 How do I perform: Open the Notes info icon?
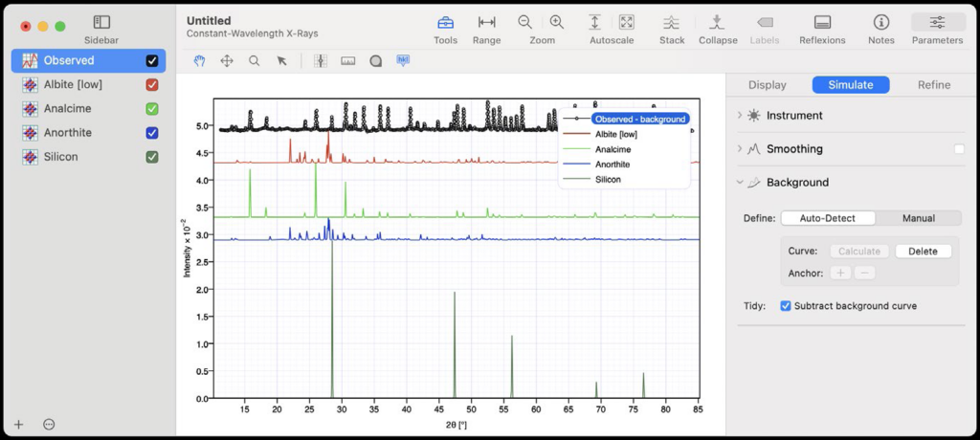880,23
